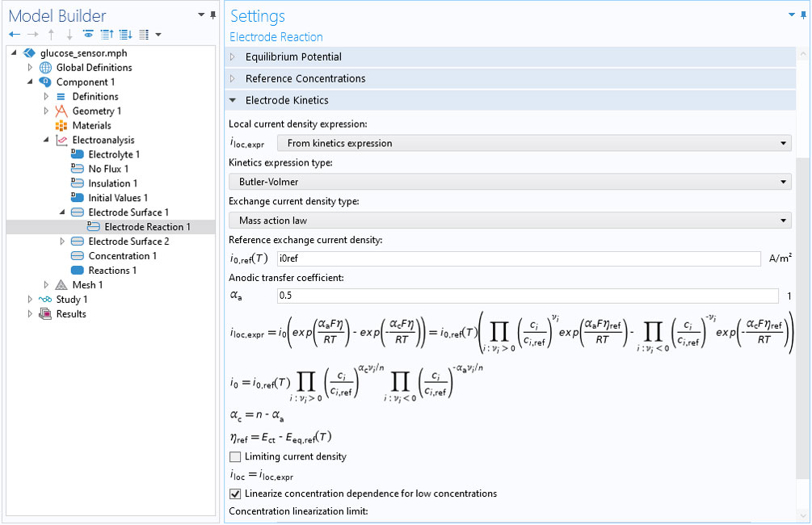Click the back arrow in Model Builder
Screen dimensions: 812x525
[15, 35]
